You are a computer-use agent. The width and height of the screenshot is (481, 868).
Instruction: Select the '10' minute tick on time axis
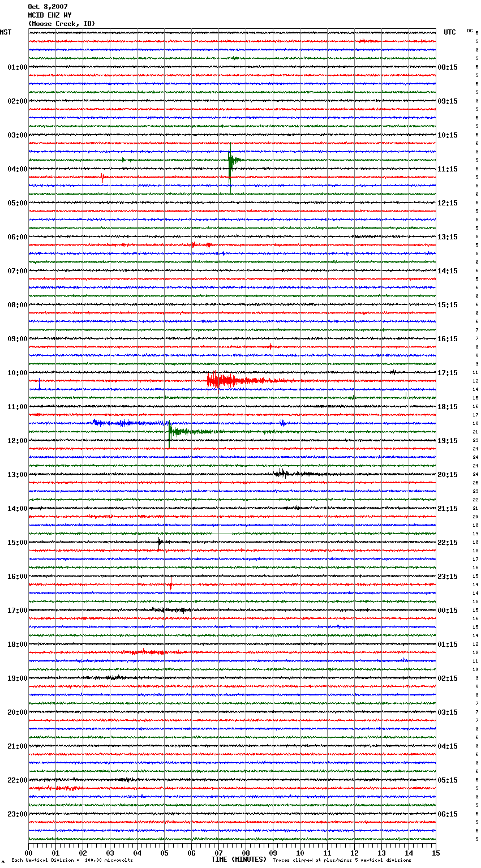(300, 853)
